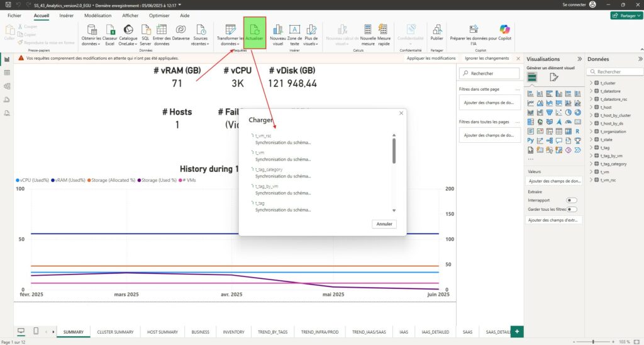Click the Publier icon in ribbon
The height and width of the screenshot is (345, 644).
(x=436, y=30)
